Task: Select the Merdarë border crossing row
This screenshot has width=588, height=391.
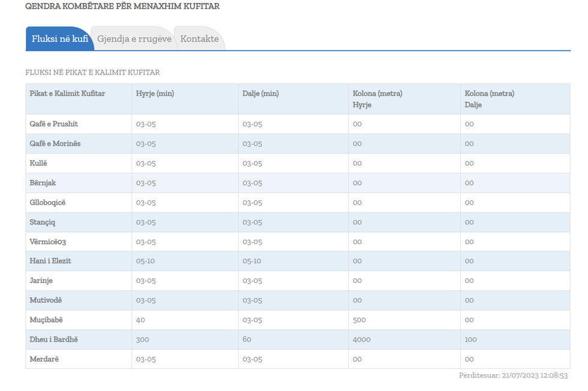Action: coord(44,359)
